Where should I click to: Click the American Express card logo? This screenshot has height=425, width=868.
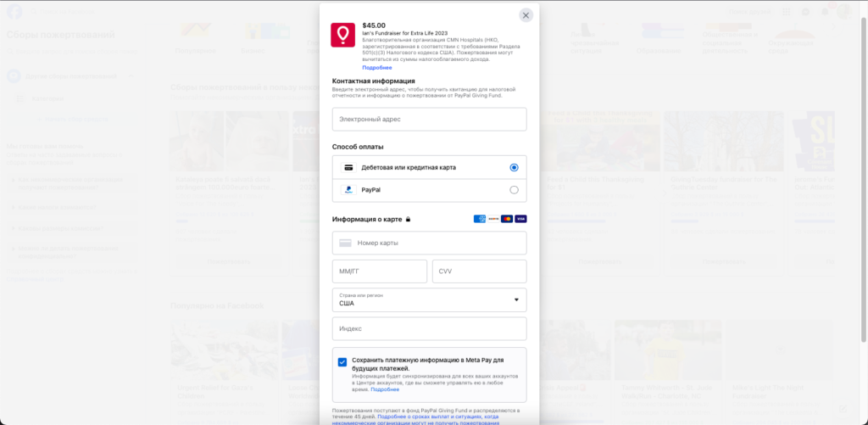click(x=480, y=219)
